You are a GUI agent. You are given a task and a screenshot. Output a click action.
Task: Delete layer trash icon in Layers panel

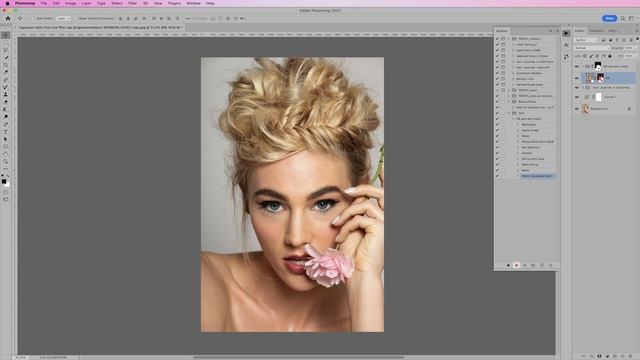(x=630, y=356)
